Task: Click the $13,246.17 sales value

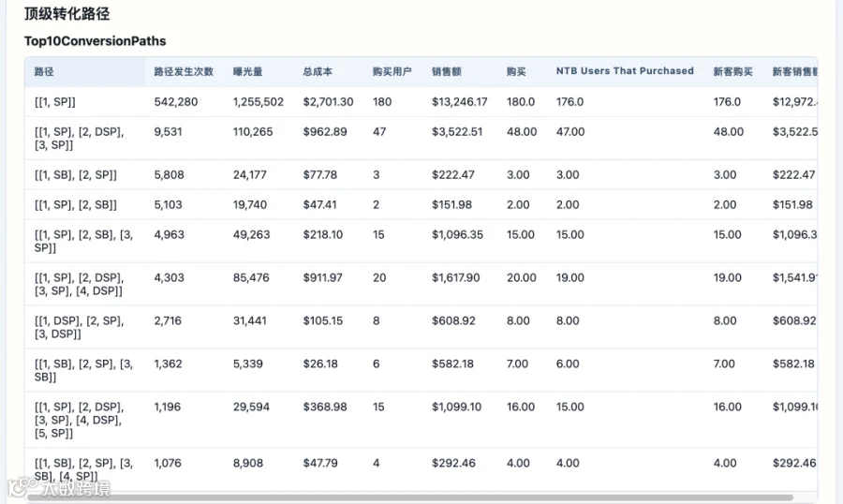Action: [460, 102]
